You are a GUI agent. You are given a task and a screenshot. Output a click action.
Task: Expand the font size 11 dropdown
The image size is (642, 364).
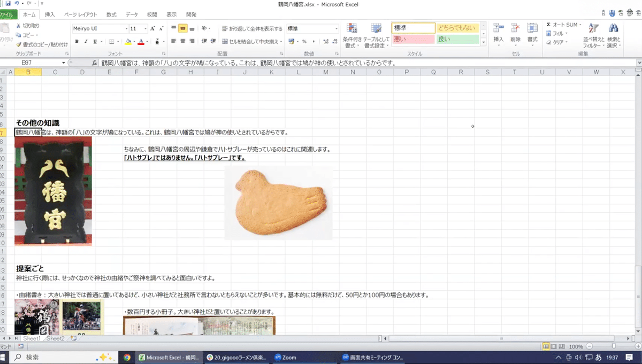click(x=146, y=29)
